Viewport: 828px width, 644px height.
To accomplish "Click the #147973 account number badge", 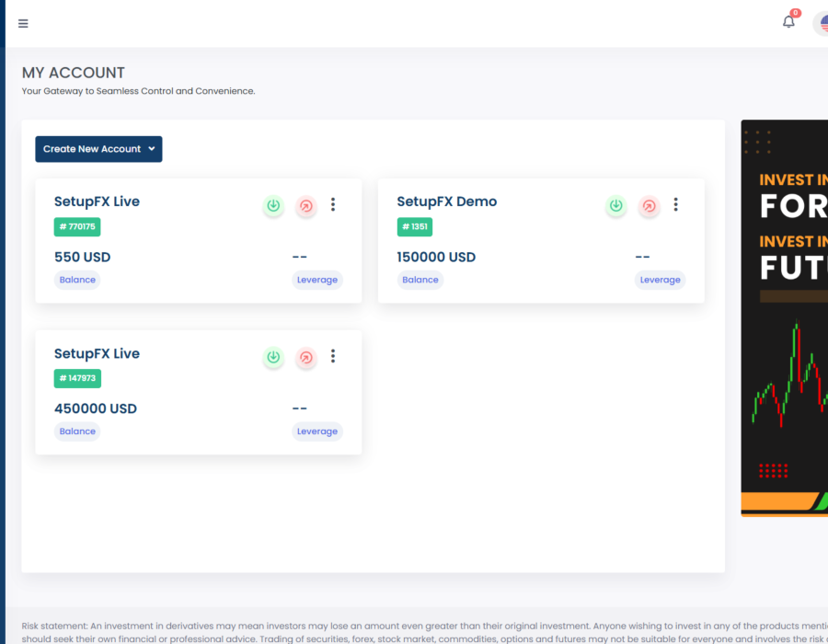I will [77, 378].
